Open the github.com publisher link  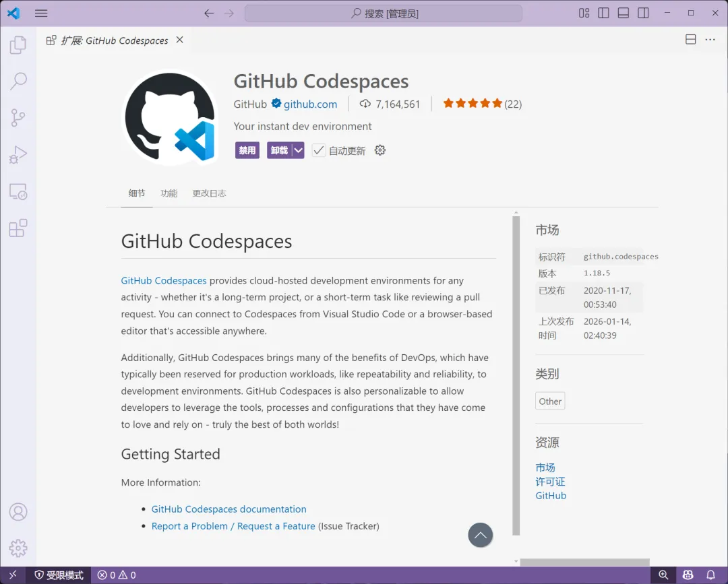(x=311, y=104)
